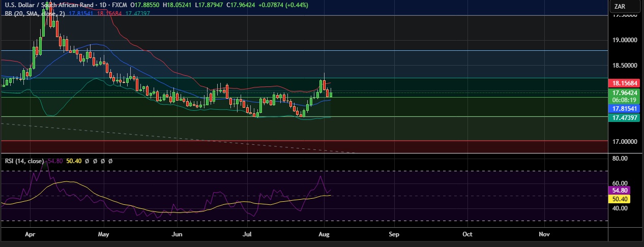Click the open price value 17.88550
This screenshot has height=247, width=644.
point(148,5)
